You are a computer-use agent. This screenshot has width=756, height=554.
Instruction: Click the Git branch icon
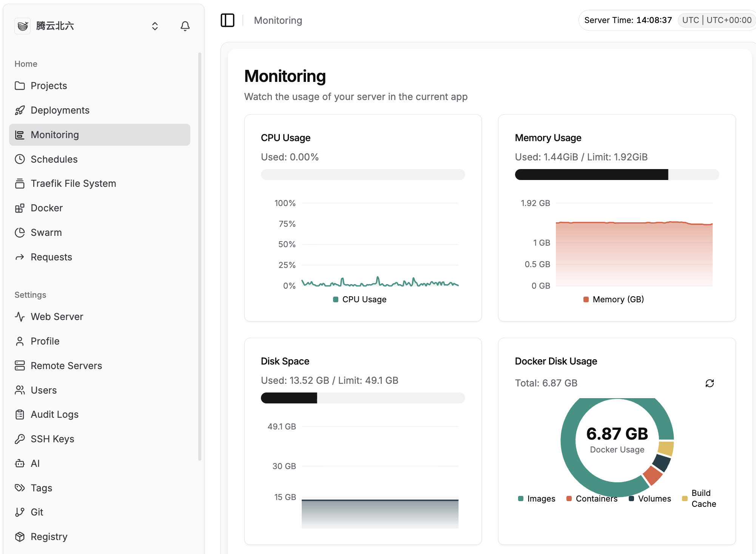pyautogui.click(x=20, y=512)
